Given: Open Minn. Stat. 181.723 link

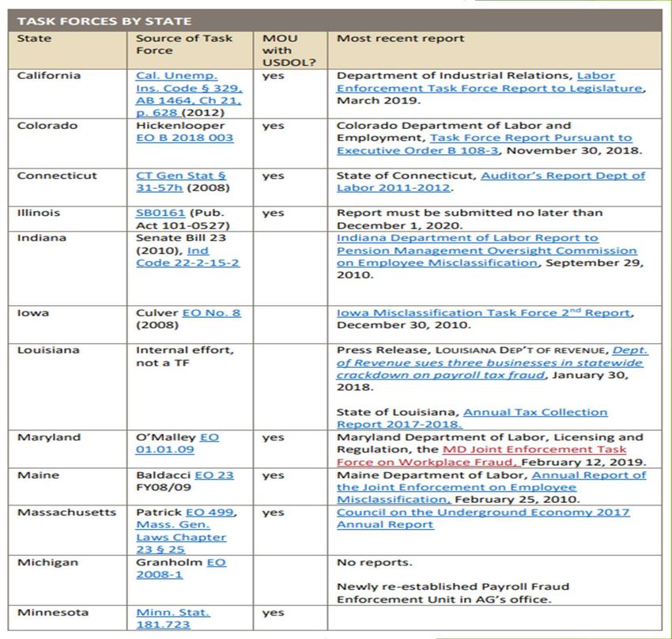Looking at the screenshot, I should (x=173, y=618).
